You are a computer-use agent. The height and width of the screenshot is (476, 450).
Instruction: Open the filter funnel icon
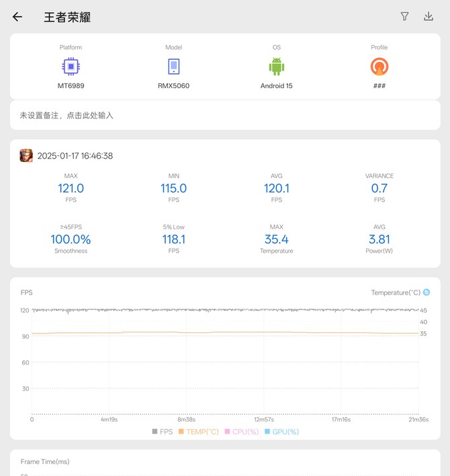coord(404,17)
